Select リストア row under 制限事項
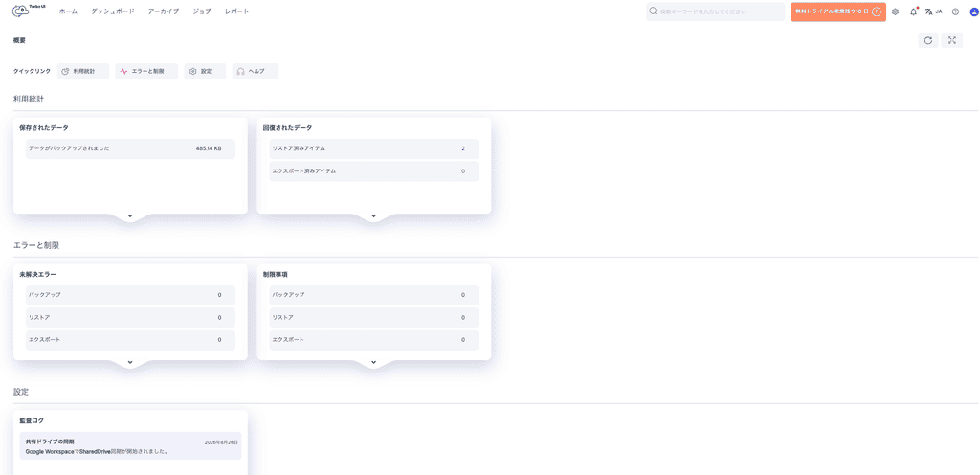The width and height of the screenshot is (980, 475). point(374,318)
